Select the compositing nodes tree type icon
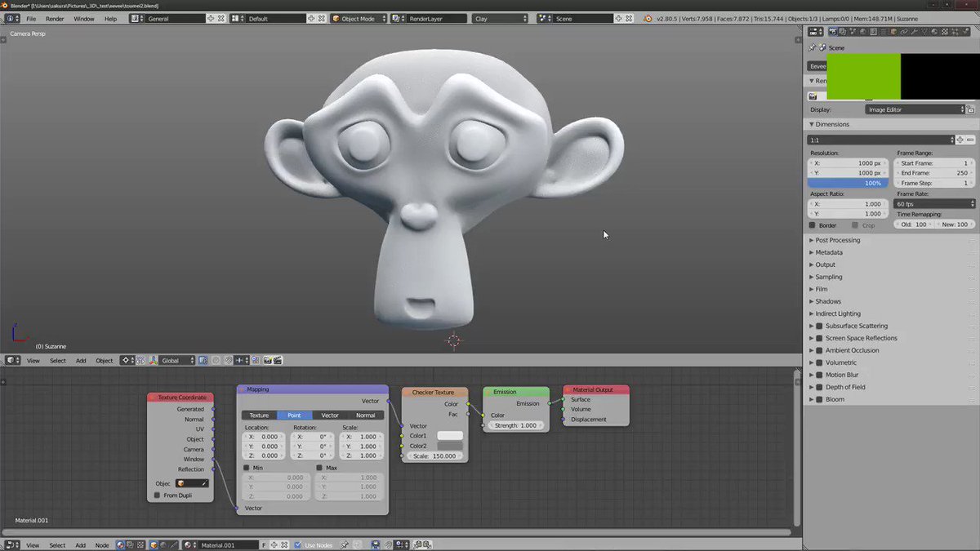Image resolution: width=980 pixels, height=551 pixels. 131,544
